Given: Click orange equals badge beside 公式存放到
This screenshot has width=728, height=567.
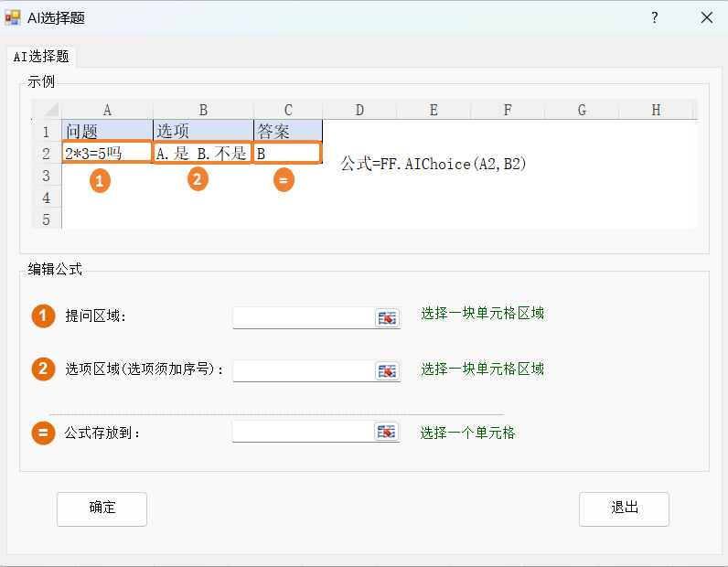Looking at the screenshot, I should (x=43, y=433).
